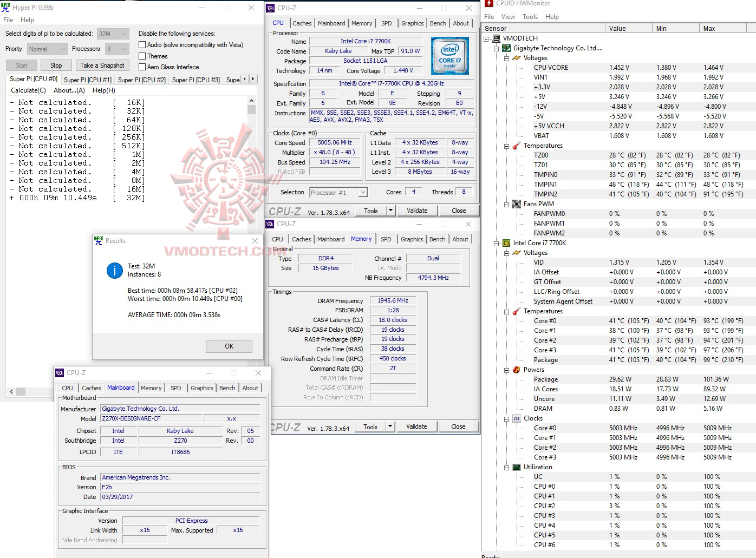Click the Stop button in Hyper PI

[x=56, y=65]
